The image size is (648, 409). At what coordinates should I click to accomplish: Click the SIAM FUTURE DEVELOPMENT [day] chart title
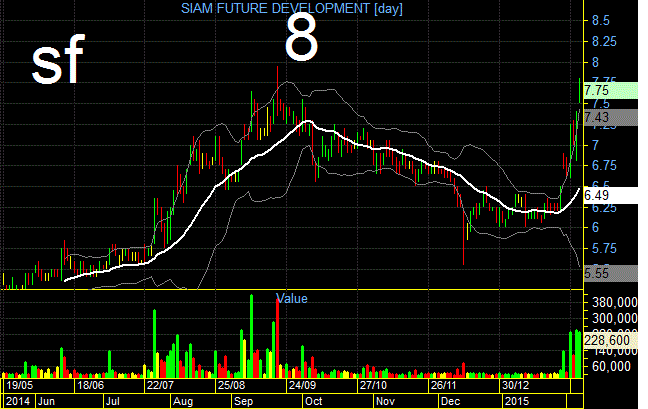pos(291,8)
